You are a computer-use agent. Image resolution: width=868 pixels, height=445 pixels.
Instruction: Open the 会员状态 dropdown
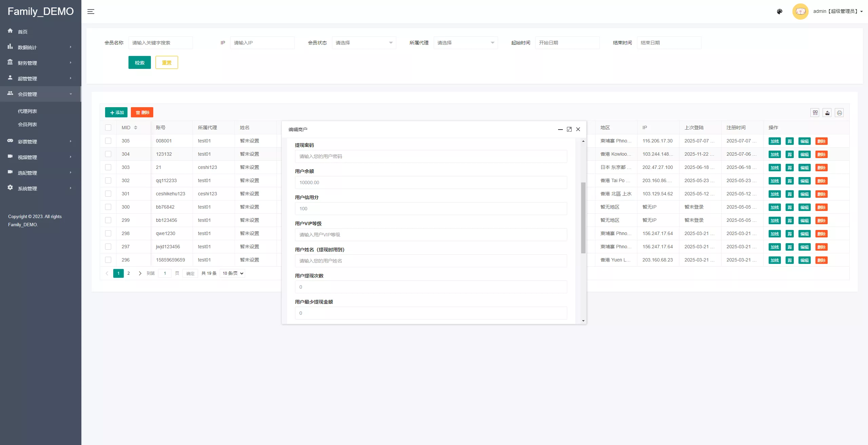[x=364, y=43]
